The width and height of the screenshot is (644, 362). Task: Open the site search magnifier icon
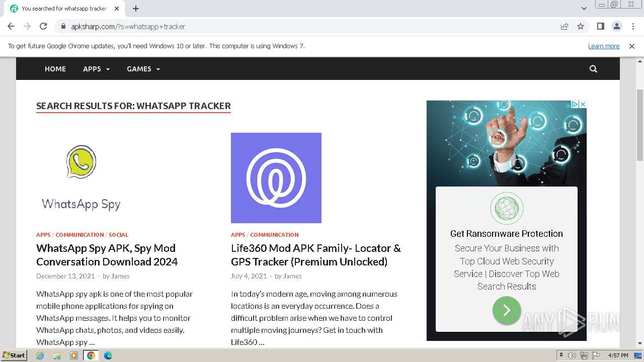[593, 69]
